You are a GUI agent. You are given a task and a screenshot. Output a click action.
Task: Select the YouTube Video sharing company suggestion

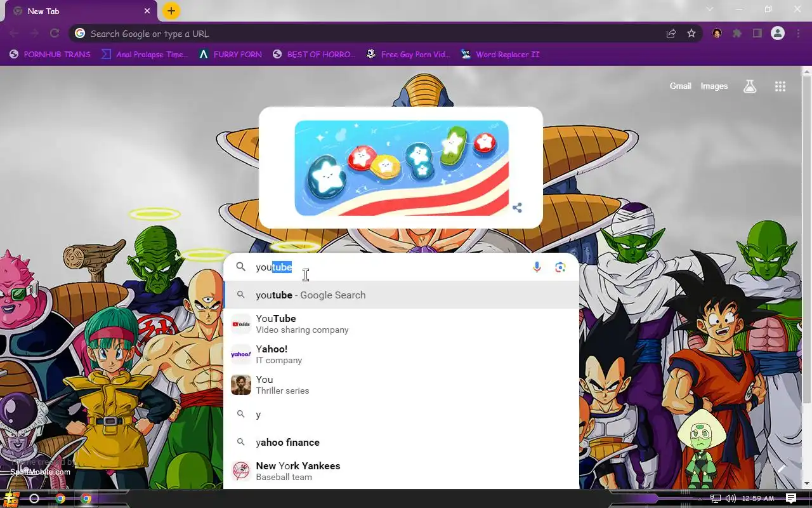tap(402, 324)
